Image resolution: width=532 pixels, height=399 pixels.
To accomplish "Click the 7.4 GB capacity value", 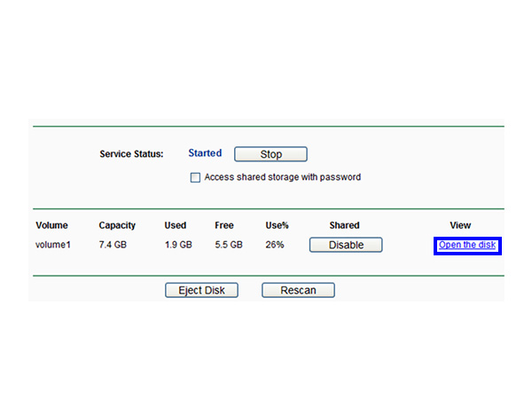I will (113, 245).
